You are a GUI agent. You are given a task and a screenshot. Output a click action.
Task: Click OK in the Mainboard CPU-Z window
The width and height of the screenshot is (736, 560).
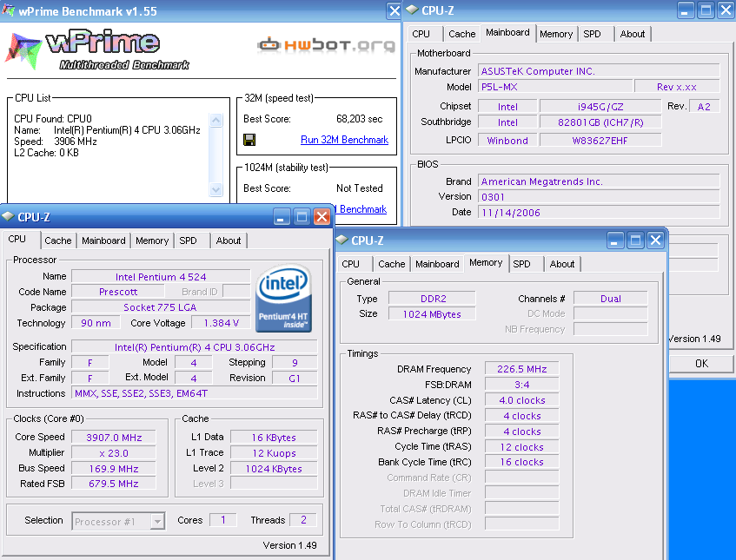tap(701, 364)
